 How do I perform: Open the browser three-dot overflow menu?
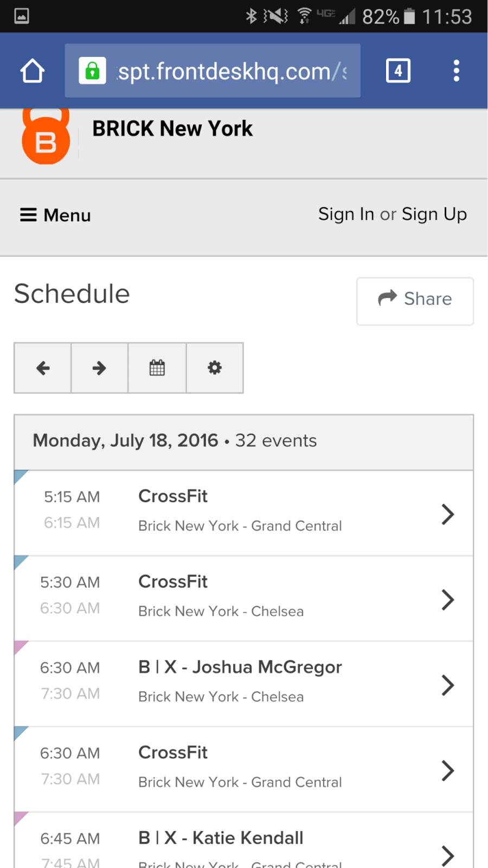[457, 71]
